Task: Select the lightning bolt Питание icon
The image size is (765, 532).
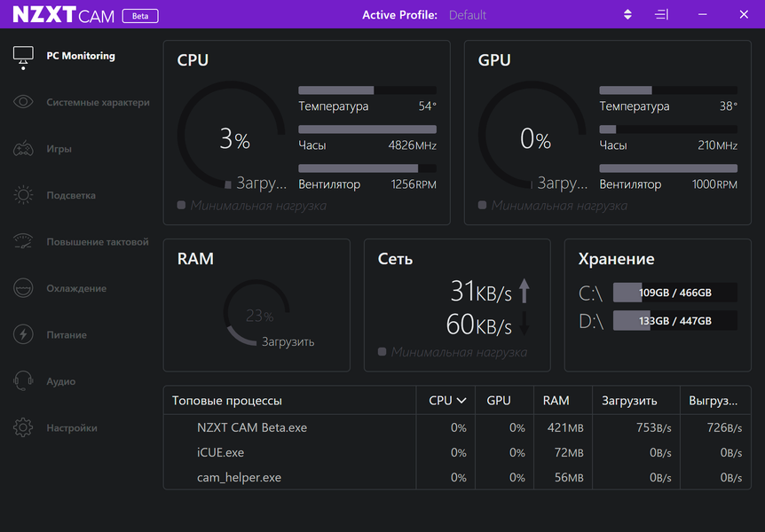Action: (x=23, y=335)
